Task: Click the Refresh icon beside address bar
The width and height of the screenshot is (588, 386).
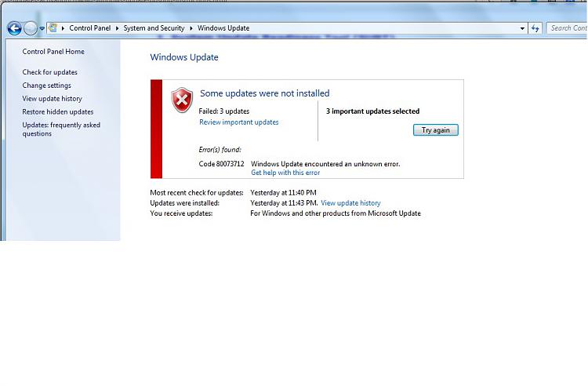Action: (535, 28)
